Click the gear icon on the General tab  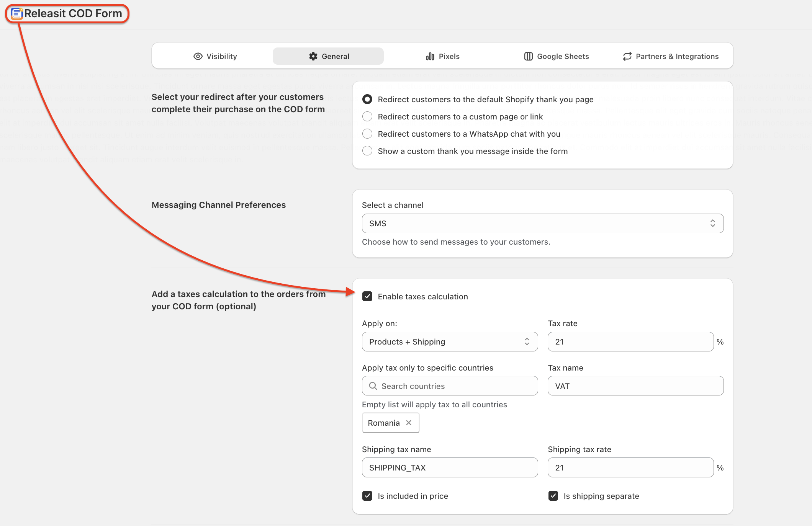point(313,56)
